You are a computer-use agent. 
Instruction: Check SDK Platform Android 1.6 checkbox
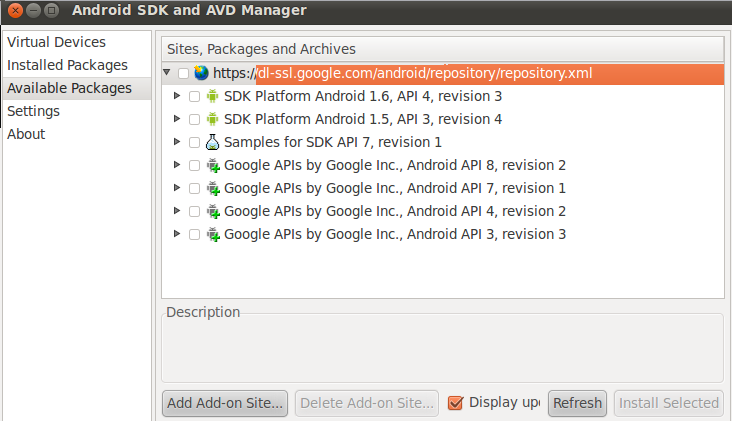(194, 97)
